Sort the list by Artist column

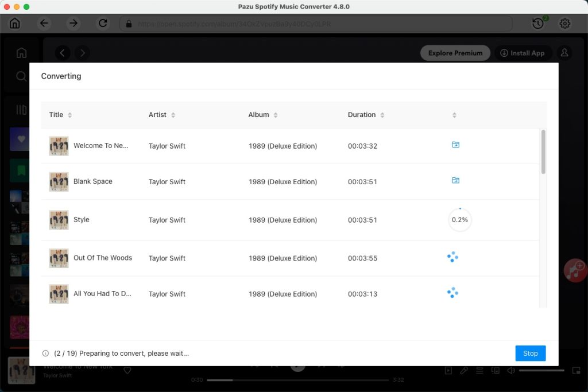coord(173,115)
